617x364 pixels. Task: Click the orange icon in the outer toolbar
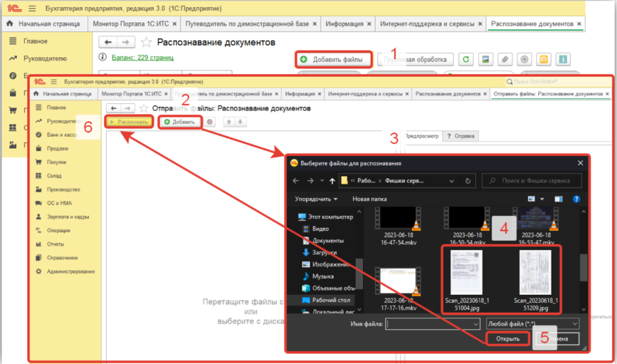point(543,60)
